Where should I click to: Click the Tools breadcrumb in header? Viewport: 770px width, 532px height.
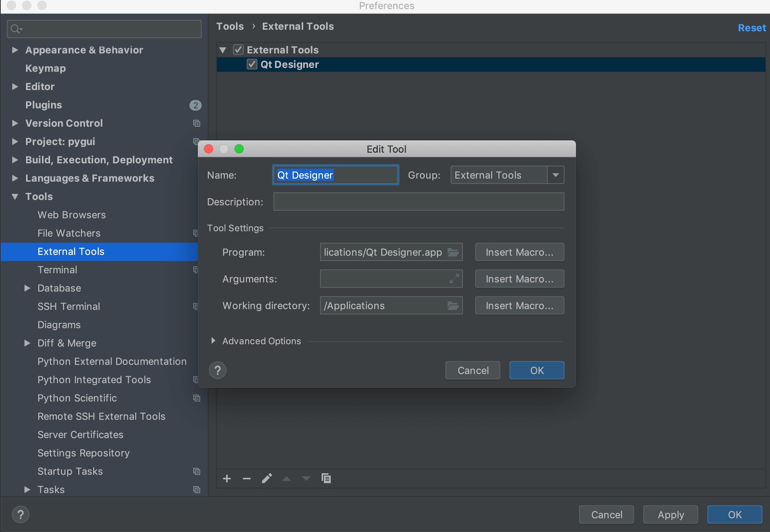230,26
